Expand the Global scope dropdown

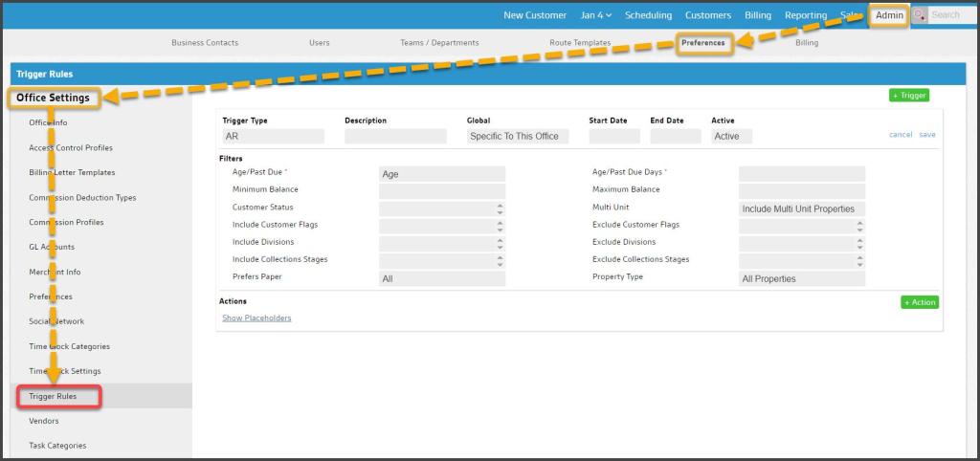point(518,137)
